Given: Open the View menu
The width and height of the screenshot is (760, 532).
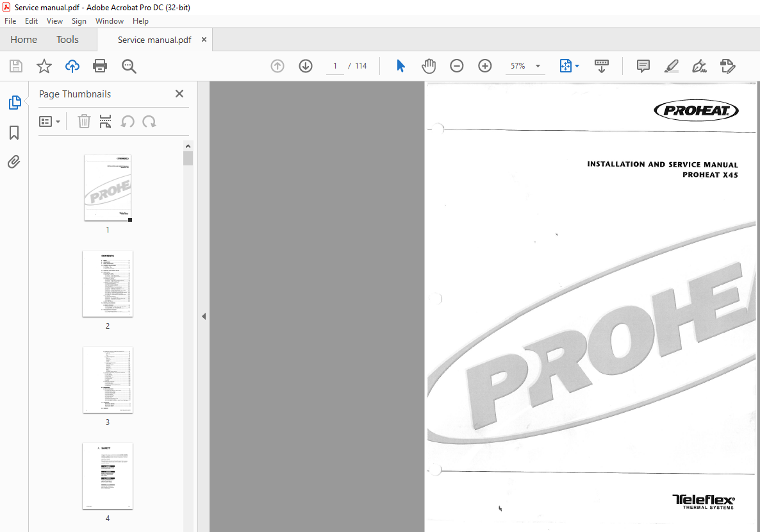Looking at the screenshot, I should (54, 21).
